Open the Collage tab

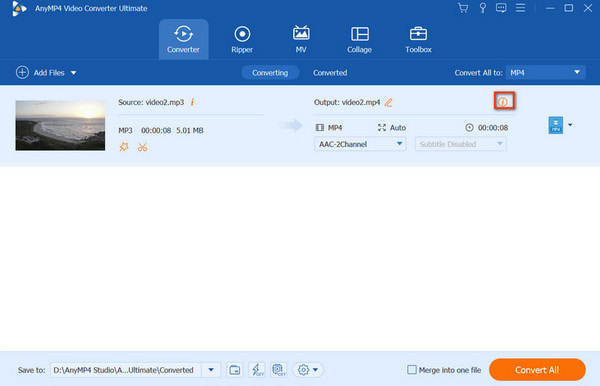359,39
